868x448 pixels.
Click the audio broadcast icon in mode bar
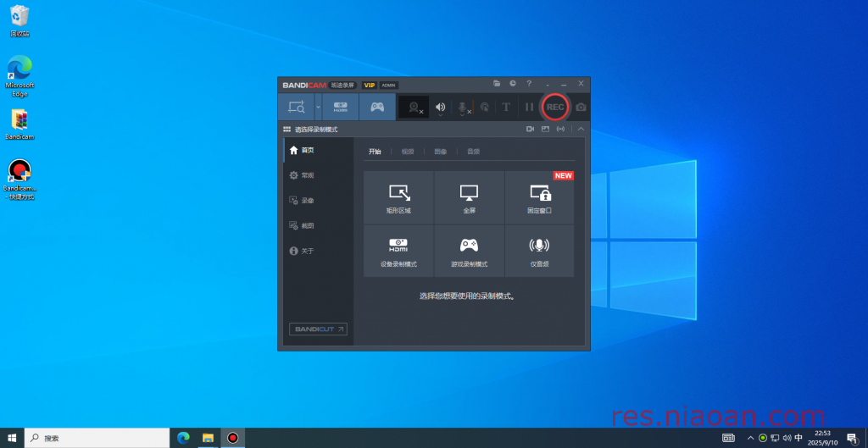[x=561, y=129]
